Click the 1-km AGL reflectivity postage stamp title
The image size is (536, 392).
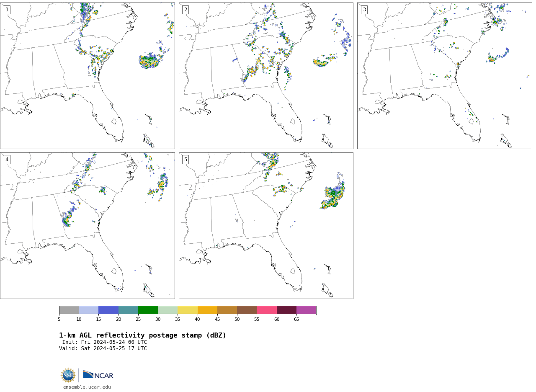click(142, 335)
